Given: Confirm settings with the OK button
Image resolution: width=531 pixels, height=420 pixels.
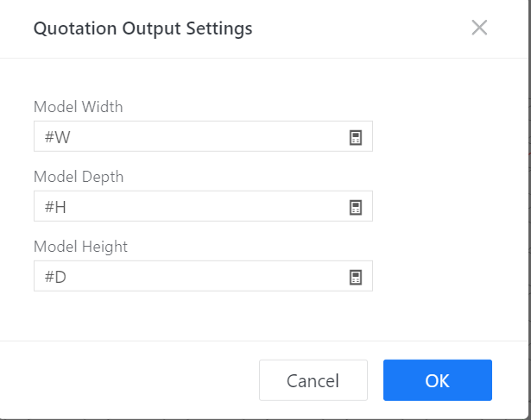Looking at the screenshot, I should (437, 380).
